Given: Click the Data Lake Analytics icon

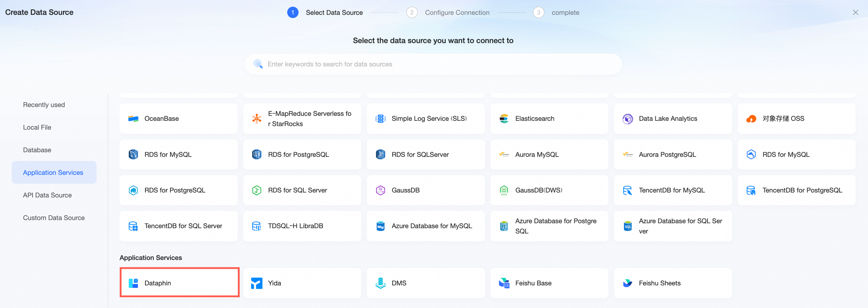Looking at the screenshot, I should point(627,119).
